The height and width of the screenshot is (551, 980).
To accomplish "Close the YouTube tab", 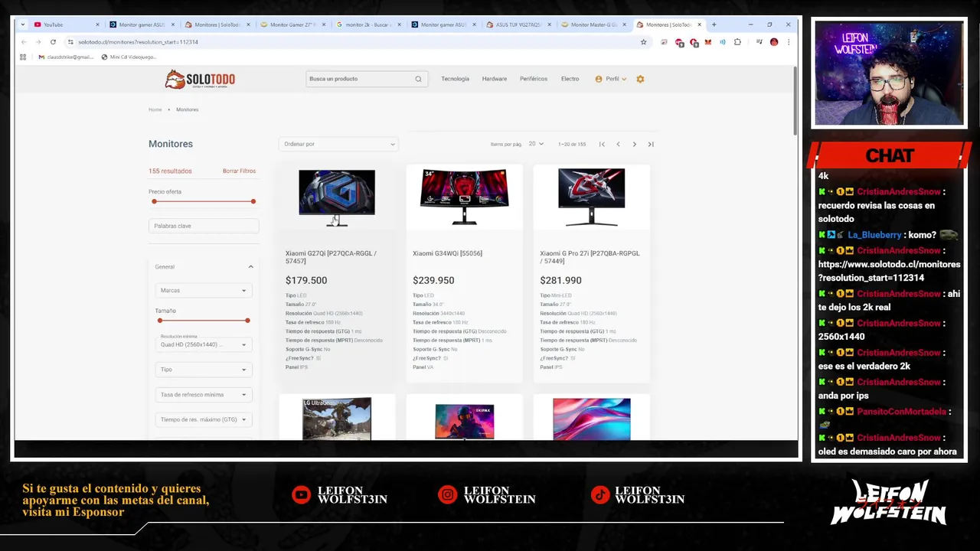I will coord(97,24).
